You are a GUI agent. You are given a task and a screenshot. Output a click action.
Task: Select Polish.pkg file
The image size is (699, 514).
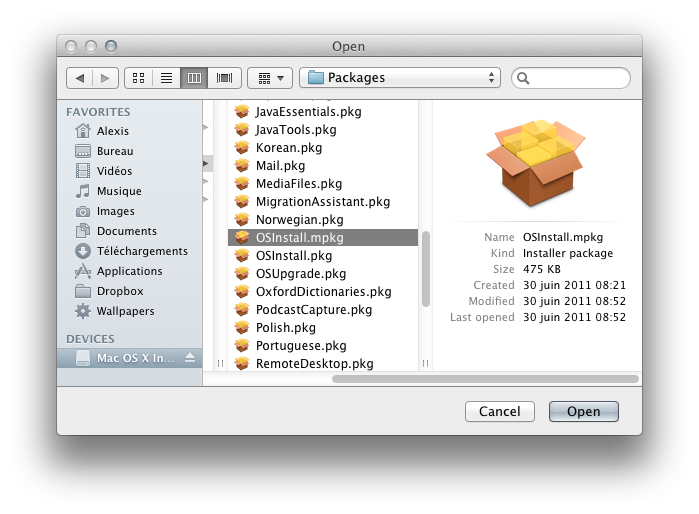point(323,328)
